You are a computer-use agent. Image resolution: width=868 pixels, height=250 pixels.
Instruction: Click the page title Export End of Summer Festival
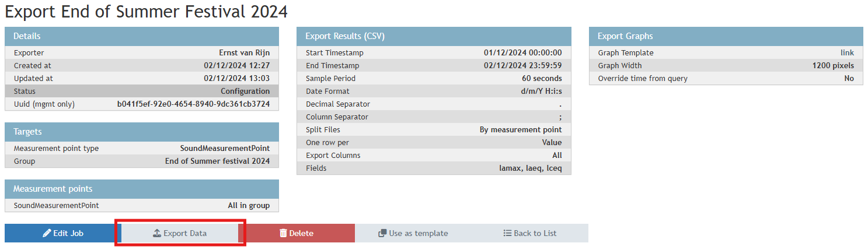point(147,12)
